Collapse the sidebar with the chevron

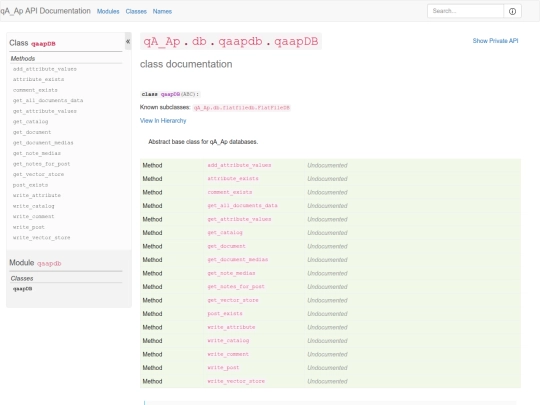(128, 41)
